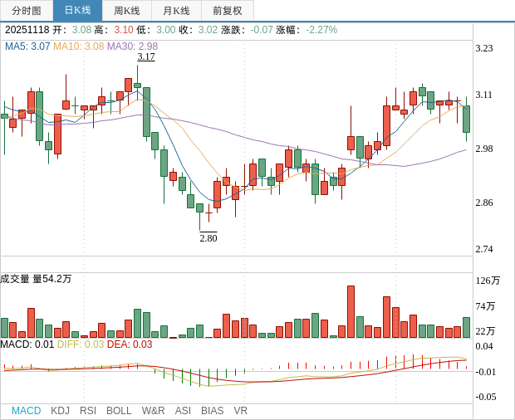Viewport: 515px width, 420px height.
Task: Click the MA10: 3.08 legend
Action: coord(79,46)
